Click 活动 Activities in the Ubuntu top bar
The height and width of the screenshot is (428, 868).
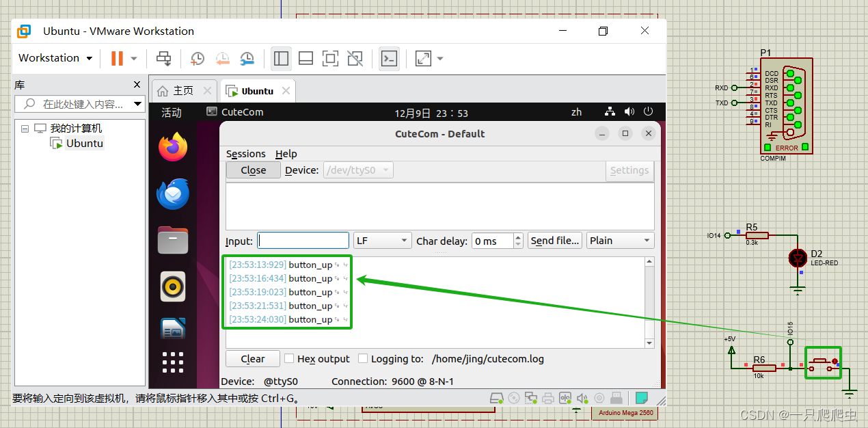[172, 112]
